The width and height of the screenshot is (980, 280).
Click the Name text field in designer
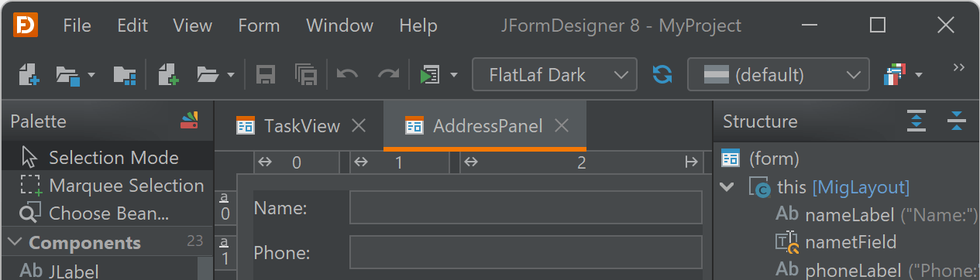pyautogui.click(x=526, y=208)
